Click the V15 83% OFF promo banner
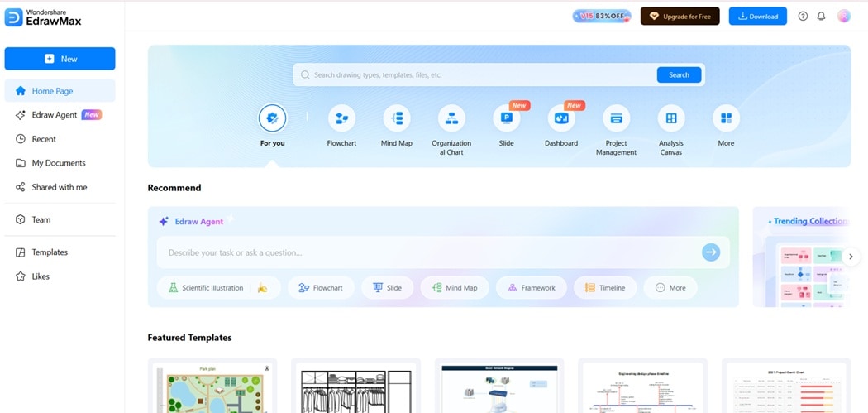Image resolution: width=868 pixels, height=413 pixels. [602, 16]
